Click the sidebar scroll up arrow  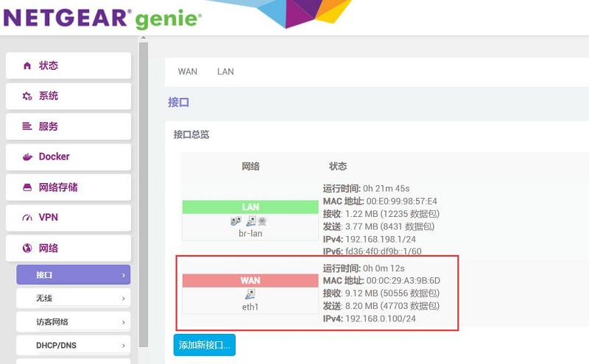pyautogui.click(x=143, y=38)
